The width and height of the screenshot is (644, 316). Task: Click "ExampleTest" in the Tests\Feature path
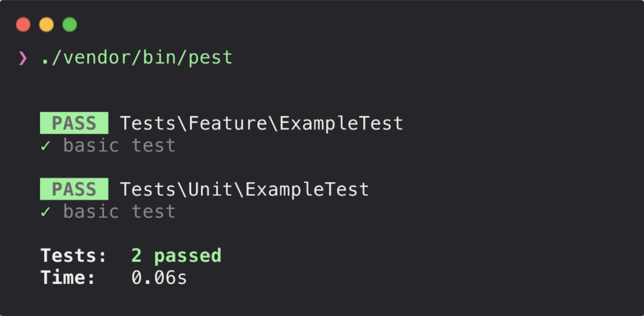click(x=341, y=123)
